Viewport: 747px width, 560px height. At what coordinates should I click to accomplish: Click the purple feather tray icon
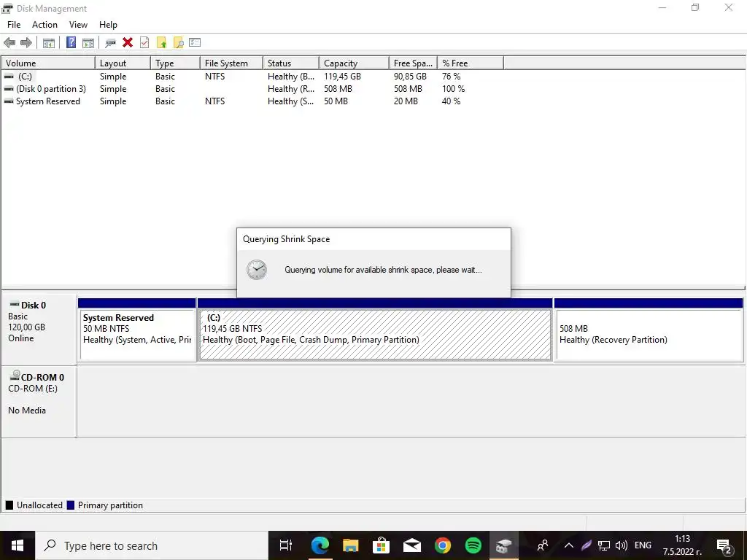click(587, 545)
